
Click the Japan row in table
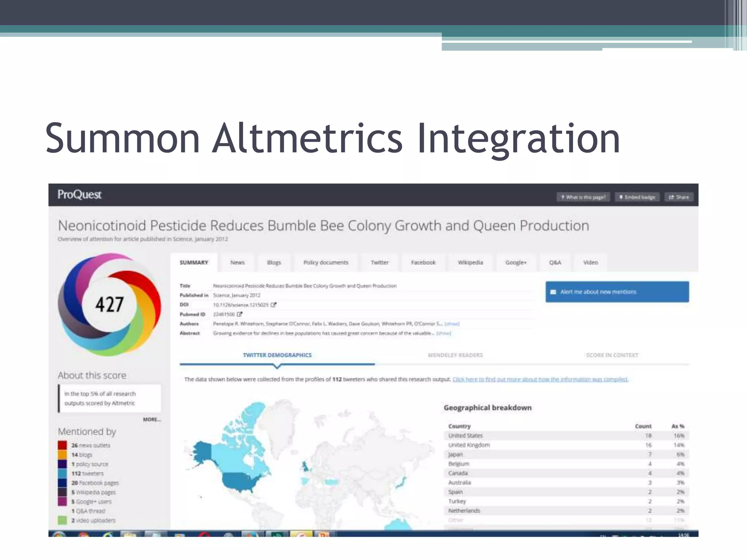coord(566,455)
